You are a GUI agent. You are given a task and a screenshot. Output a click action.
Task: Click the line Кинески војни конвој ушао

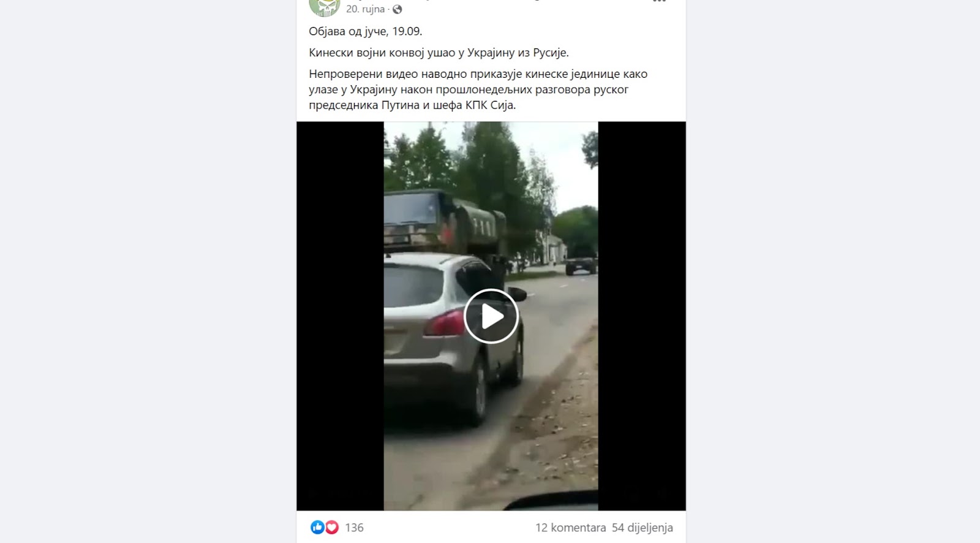439,53
